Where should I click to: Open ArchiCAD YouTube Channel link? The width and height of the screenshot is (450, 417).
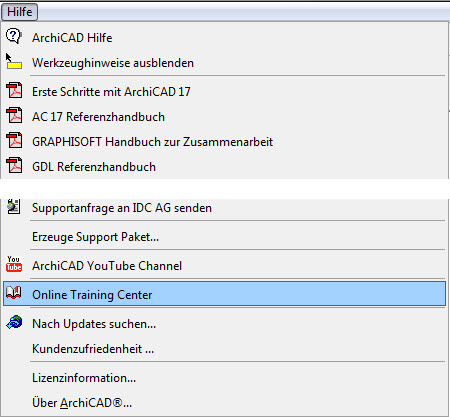point(224,266)
